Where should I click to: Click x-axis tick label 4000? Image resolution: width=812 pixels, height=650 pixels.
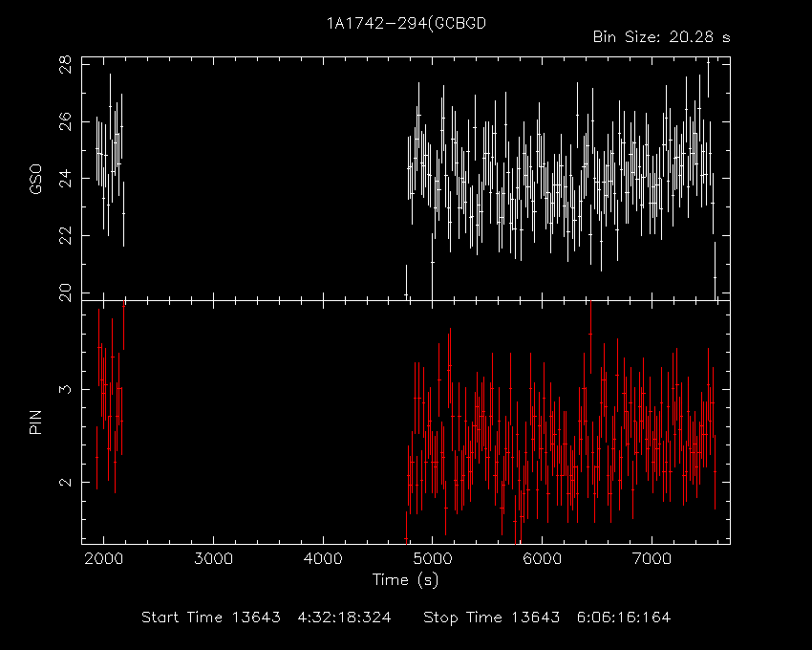tap(323, 559)
